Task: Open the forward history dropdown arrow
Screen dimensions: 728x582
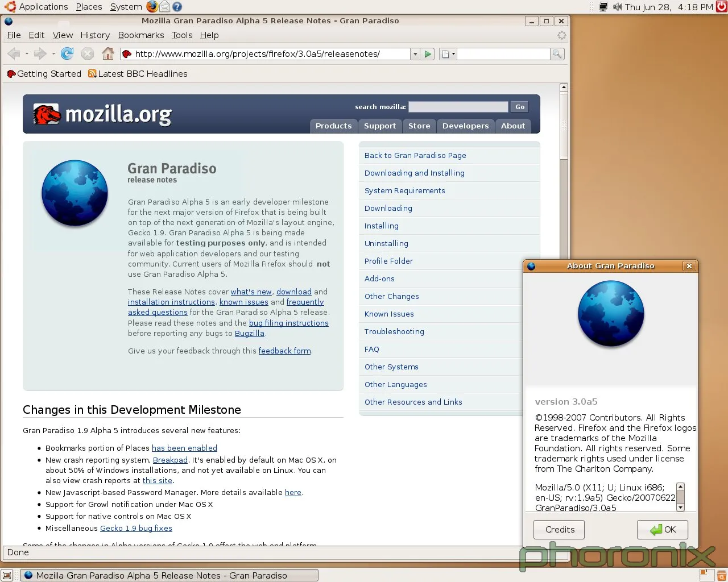Action: (x=53, y=54)
